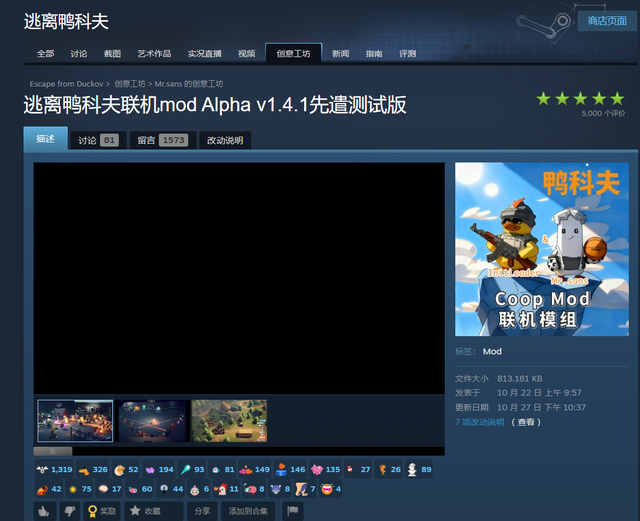Click the 商店页面 store page button
Screen dimensions: 640x521
pos(607,21)
